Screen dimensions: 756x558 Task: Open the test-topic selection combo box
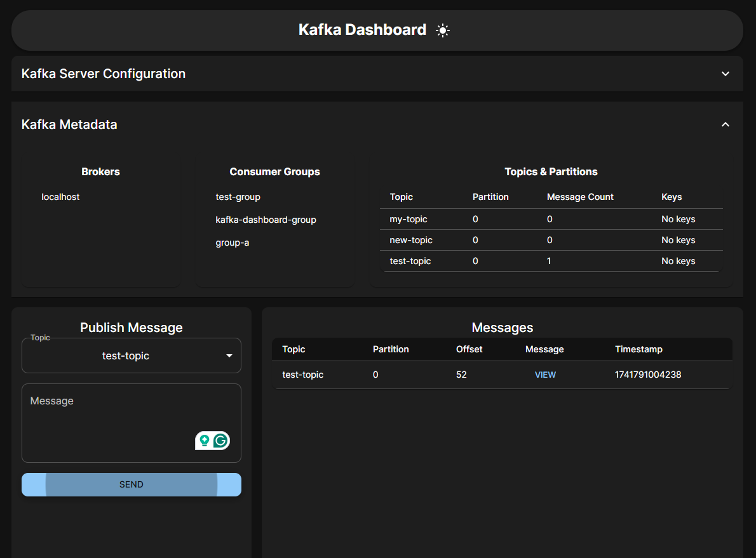pos(131,355)
